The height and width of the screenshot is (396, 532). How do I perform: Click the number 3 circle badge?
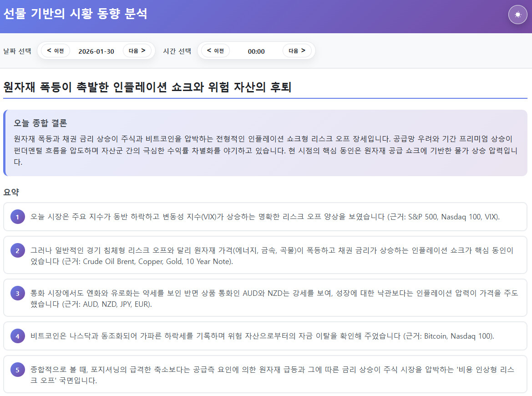[18, 294]
